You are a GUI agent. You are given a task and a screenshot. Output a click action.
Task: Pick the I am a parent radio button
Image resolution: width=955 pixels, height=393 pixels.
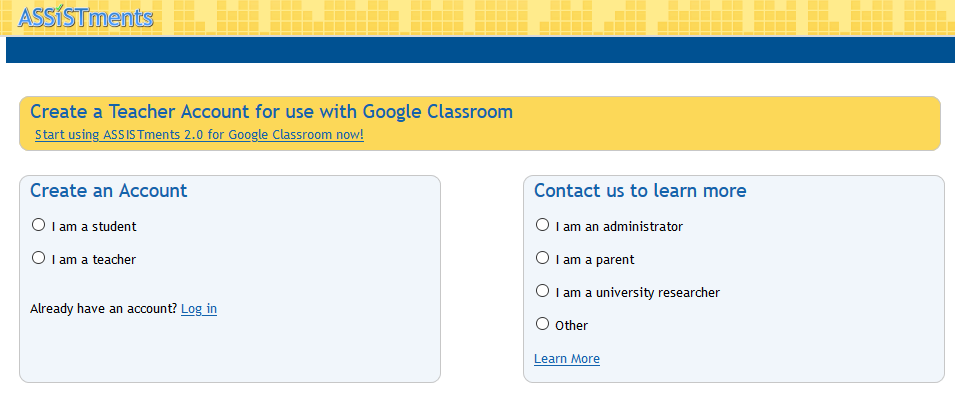point(542,258)
